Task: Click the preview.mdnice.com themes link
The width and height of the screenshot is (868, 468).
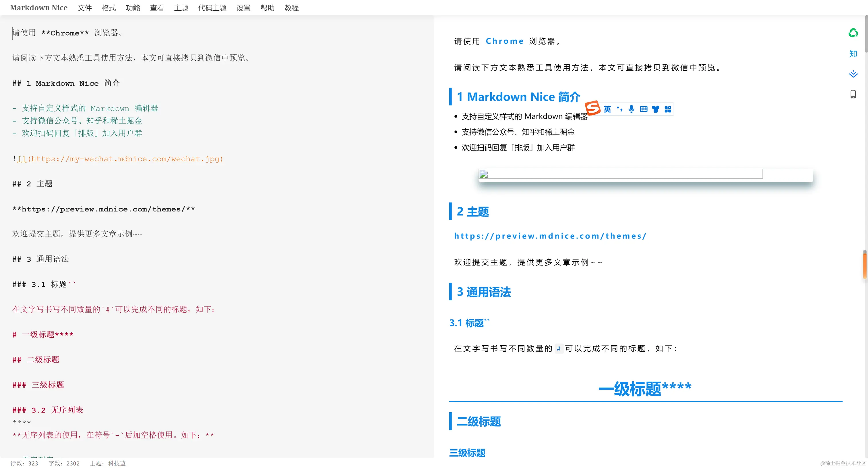Action: (550, 236)
